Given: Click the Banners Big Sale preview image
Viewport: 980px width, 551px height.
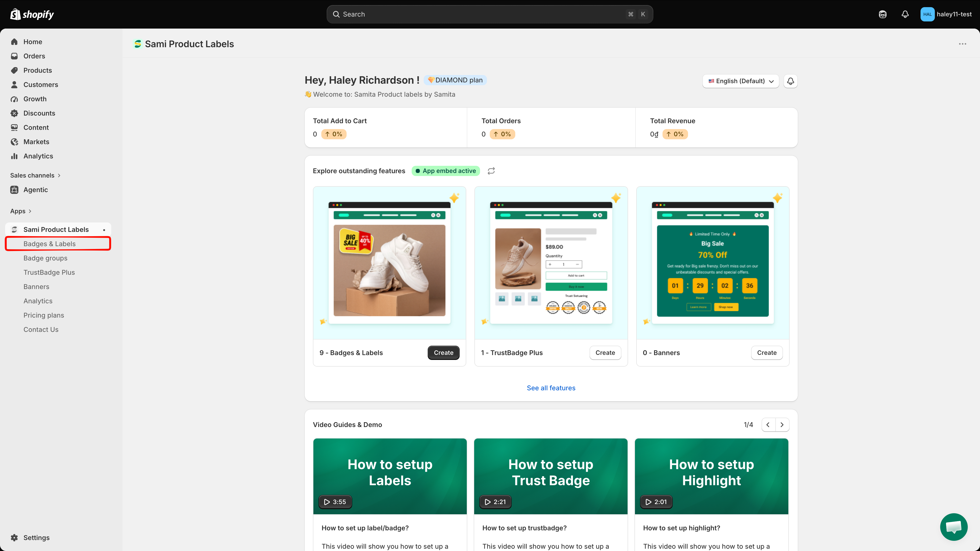Looking at the screenshot, I should [x=713, y=263].
